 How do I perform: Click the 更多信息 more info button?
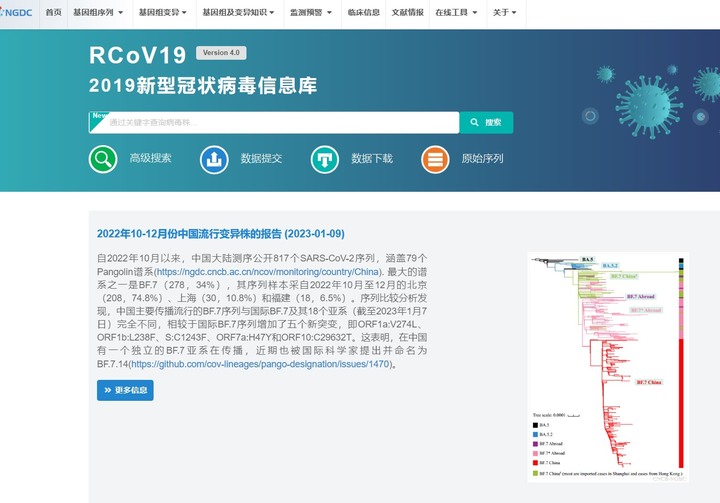[x=125, y=390]
